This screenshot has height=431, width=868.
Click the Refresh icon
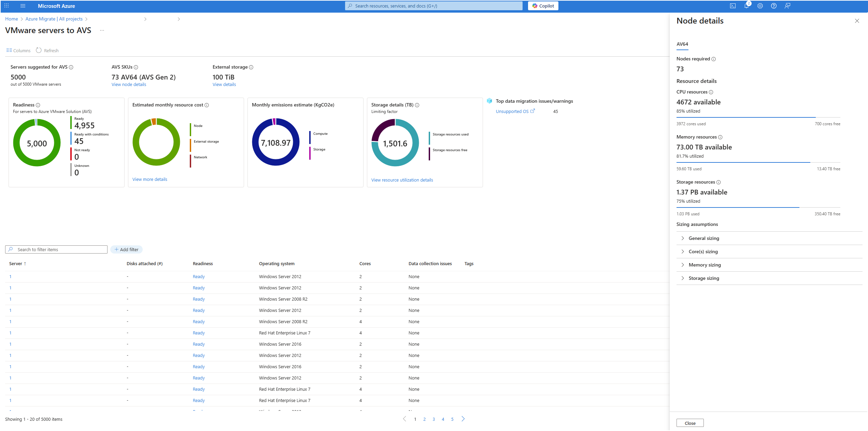39,50
